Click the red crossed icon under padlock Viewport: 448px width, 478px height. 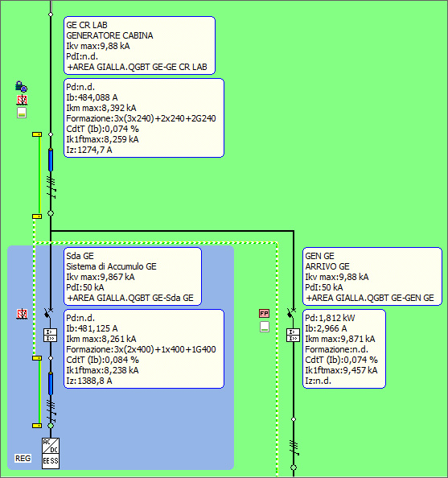[22, 100]
